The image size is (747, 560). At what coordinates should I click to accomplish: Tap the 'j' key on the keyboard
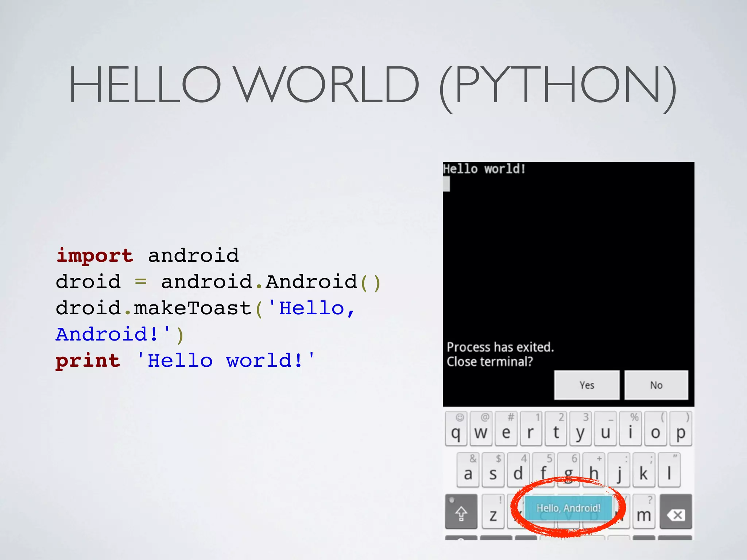coord(619,470)
